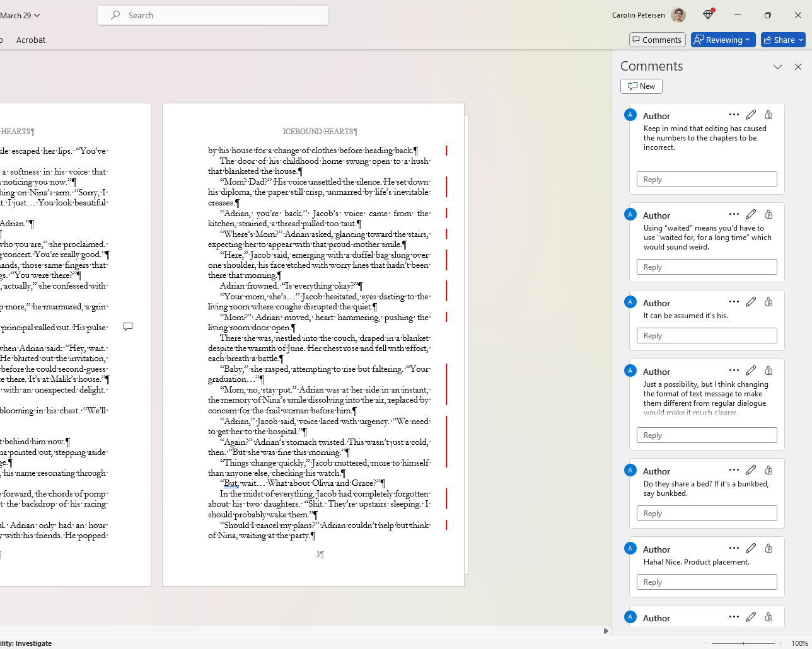Click the underlined word 'But' in text

pos(231,483)
